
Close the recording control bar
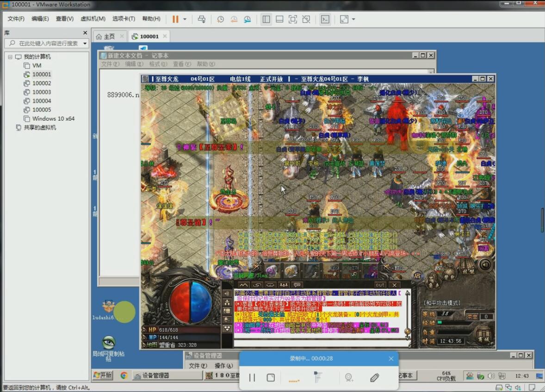point(391,359)
